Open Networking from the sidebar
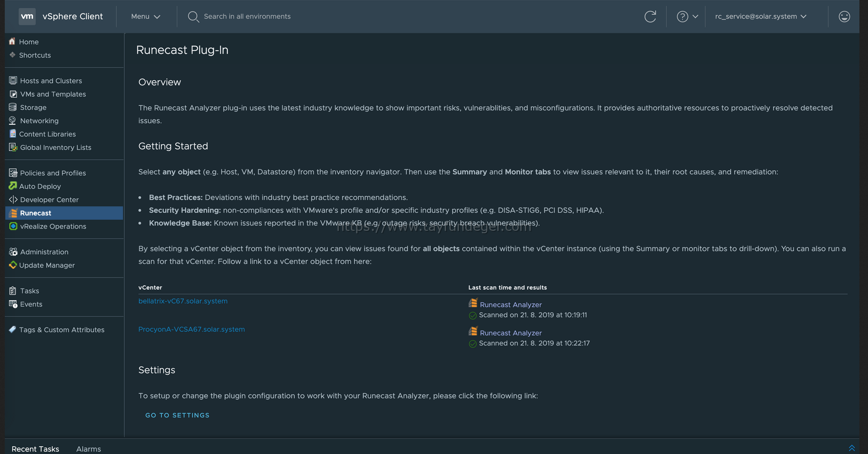The width and height of the screenshot is (868, 454). tap(39, 121)
